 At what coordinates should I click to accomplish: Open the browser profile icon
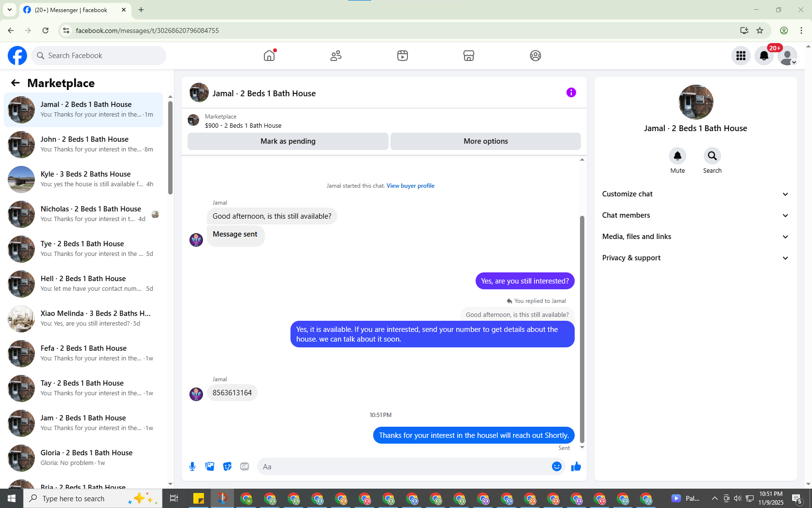[x=784, y=30]
